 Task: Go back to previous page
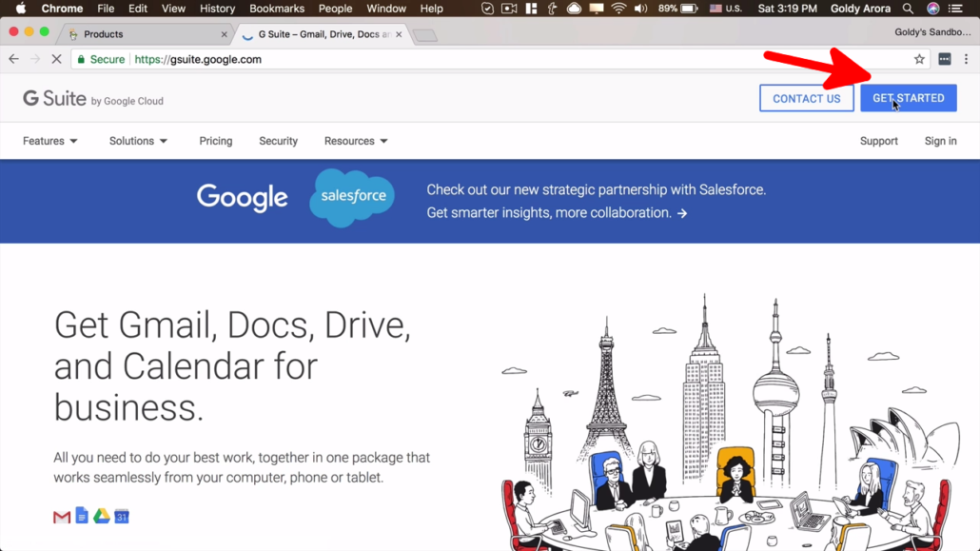pos(13,59)
